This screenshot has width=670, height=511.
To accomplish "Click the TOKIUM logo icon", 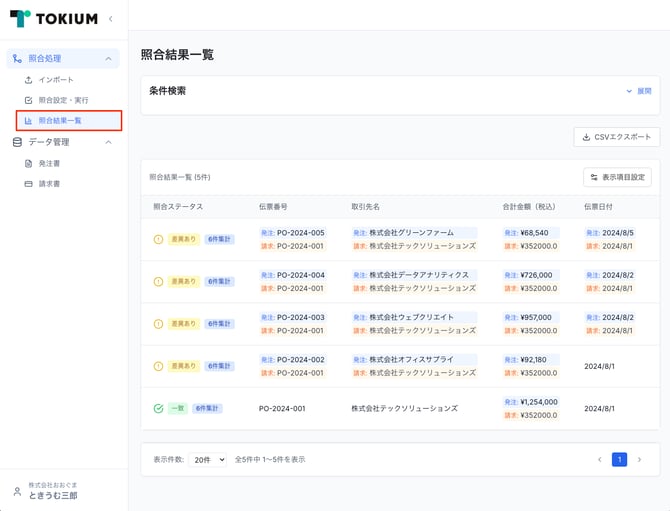I will (19, 19).
